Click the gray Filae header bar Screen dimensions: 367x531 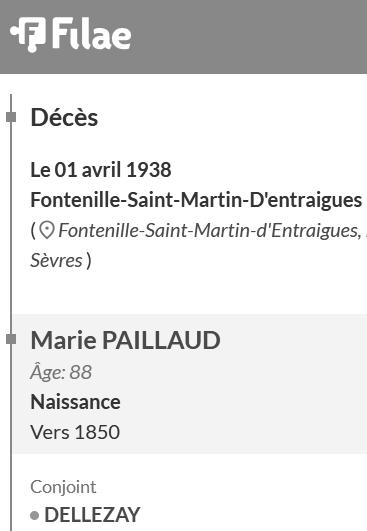tap(184, 37)
